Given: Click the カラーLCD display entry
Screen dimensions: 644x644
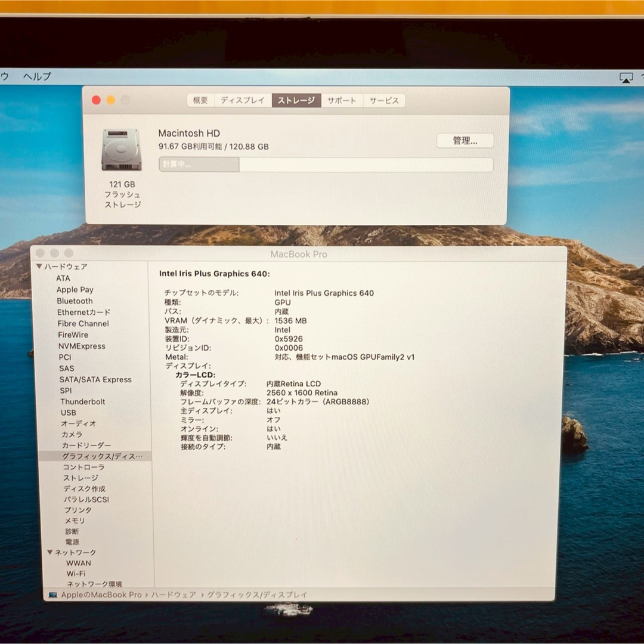Looking at the screenshot, I should (x=196, y=375).
